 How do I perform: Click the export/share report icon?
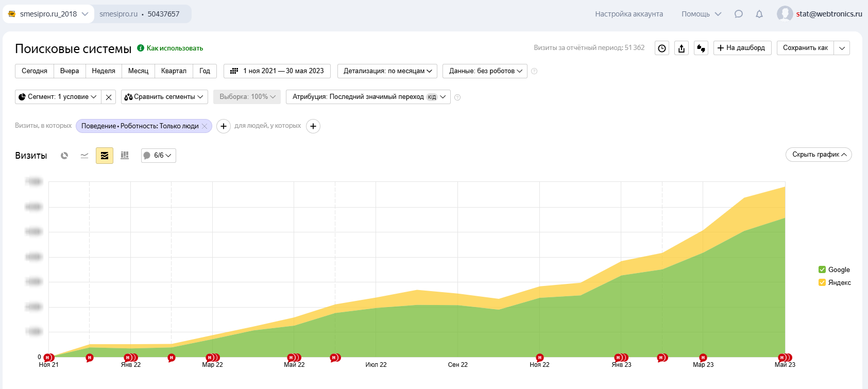click(x=682, y=48)
